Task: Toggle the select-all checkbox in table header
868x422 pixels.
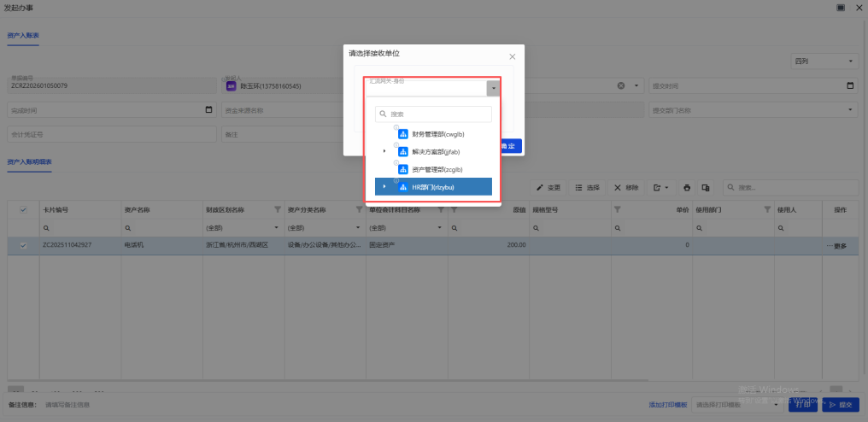Action: click(23, 209)
